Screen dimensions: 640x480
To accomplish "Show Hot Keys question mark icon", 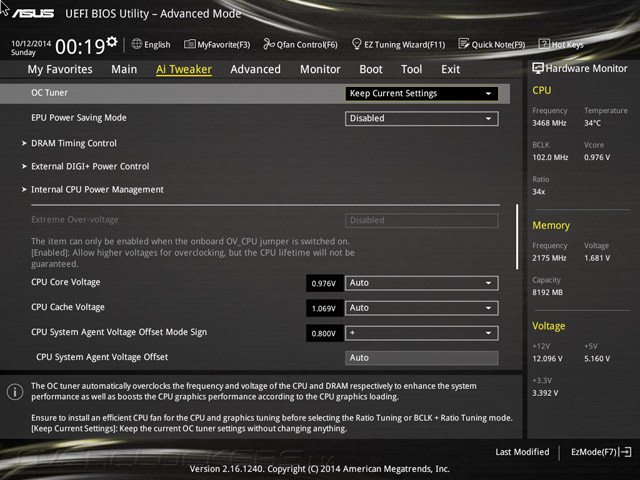I will pyautogui.click(x=544, y=44).
